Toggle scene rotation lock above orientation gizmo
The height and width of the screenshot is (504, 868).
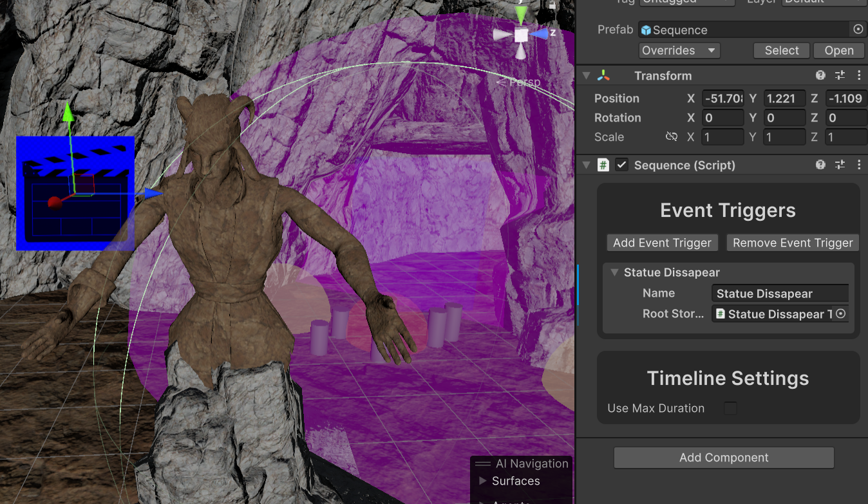(551, 4)
